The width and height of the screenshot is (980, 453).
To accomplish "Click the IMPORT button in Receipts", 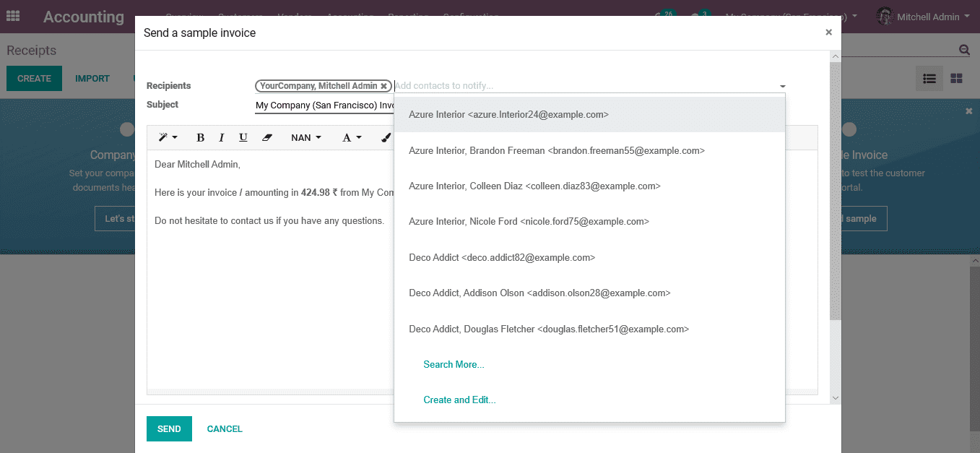I will tap(92, 78).
